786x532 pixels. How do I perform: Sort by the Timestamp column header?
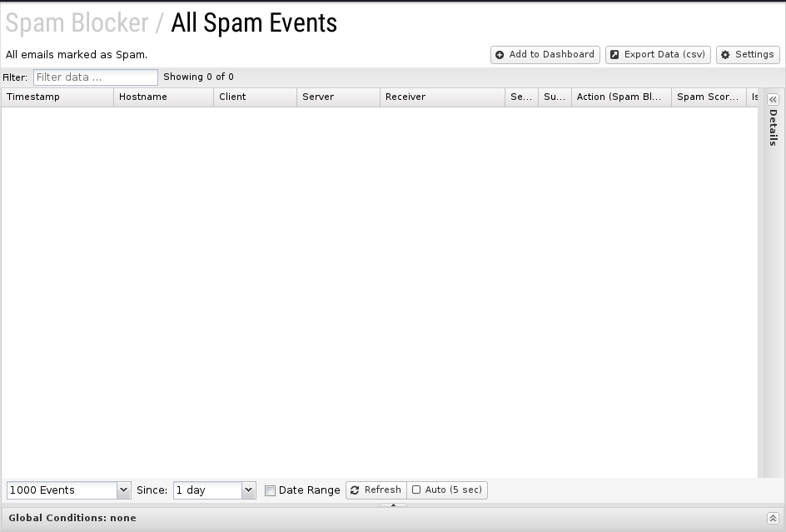pyautogui.click(x=57, y=97)
